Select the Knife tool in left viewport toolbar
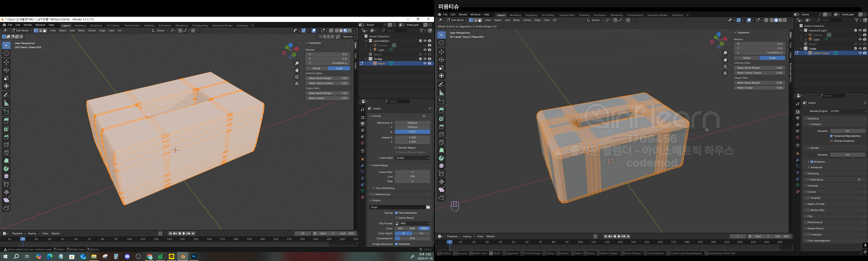 coord(6,153)
